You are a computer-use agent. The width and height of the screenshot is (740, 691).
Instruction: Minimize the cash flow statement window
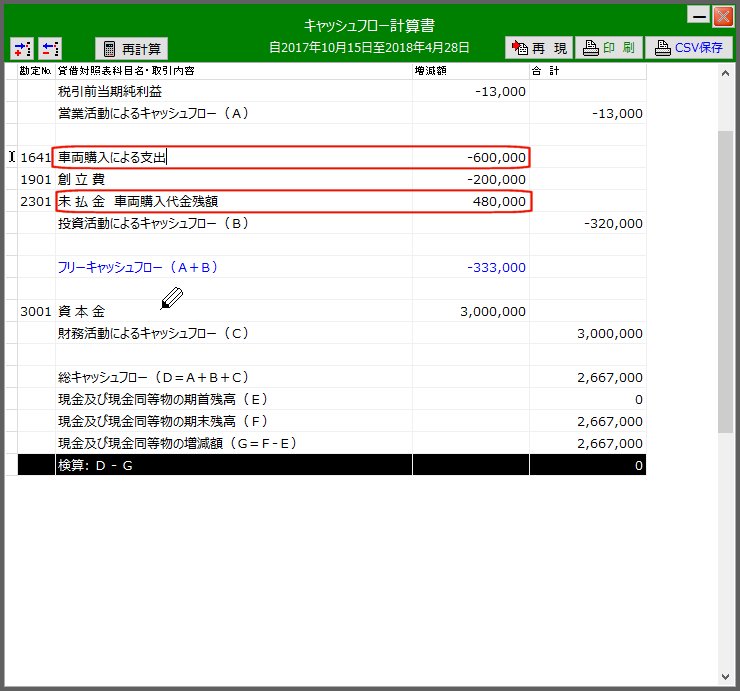(699, 16)
